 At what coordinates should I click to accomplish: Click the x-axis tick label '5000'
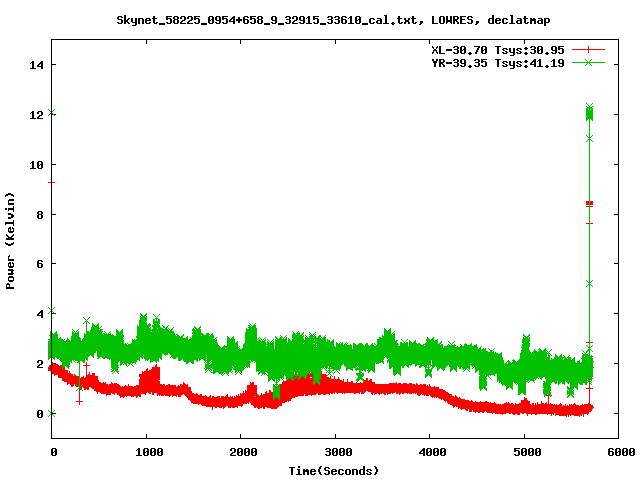(527, 452)
